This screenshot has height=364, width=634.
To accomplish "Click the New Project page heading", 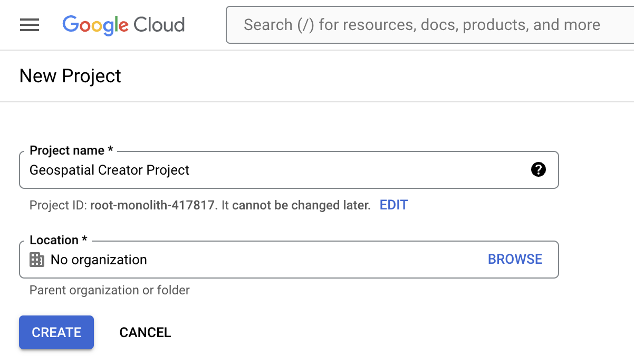I will pos(70,75).
